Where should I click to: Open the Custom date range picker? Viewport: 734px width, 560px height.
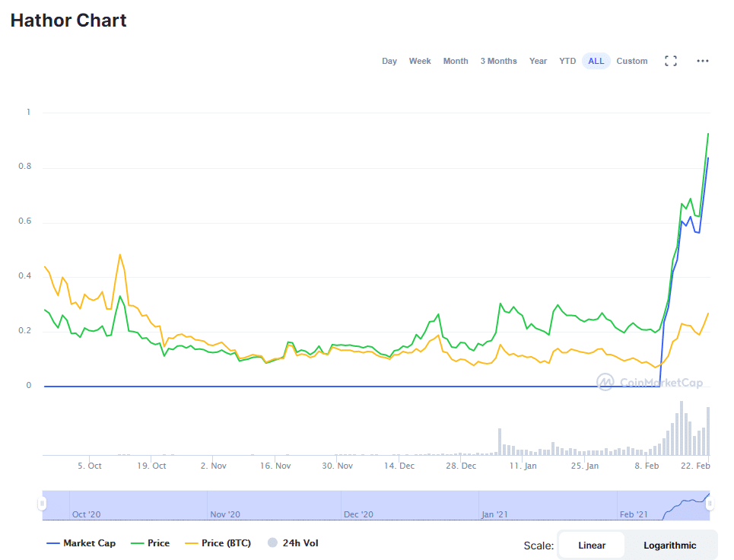[x=631, y=61]
